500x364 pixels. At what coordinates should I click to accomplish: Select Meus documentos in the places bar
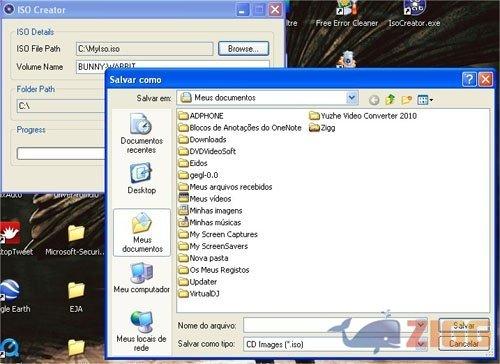142,233
